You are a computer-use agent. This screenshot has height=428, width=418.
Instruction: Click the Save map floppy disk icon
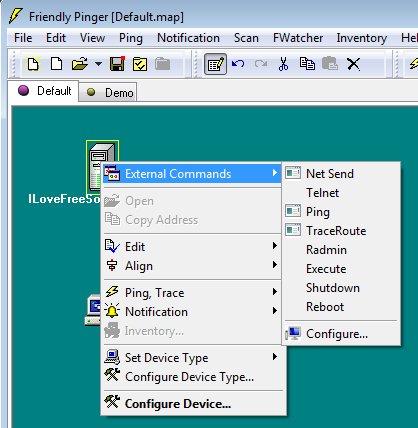(117, 64)
